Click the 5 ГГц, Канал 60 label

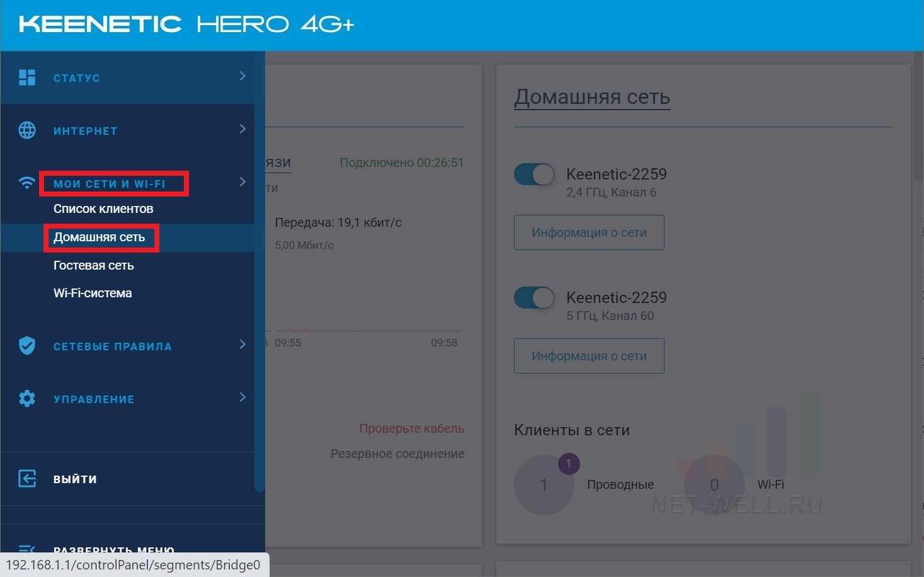tap(610, 316)
